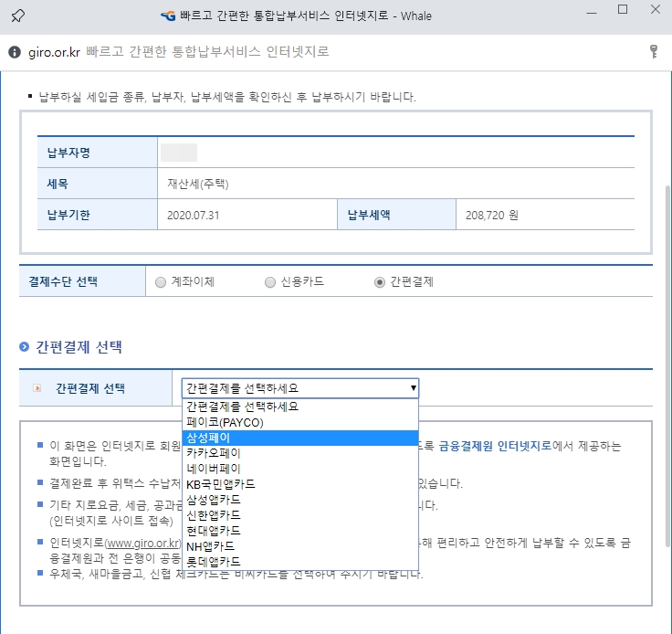Open the 금융결제원 인터넷지로 link

click(495, 446)
